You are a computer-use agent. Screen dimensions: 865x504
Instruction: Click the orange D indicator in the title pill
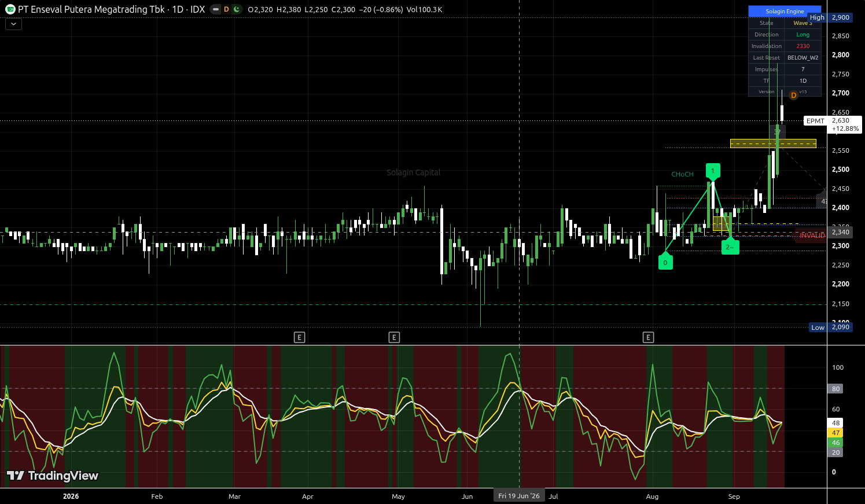coord(226,9)
